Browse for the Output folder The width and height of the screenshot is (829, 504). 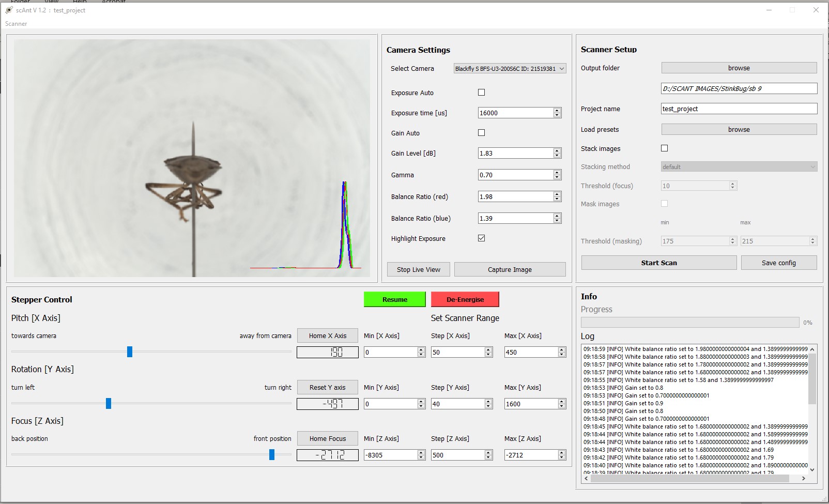tap(738, 68)
